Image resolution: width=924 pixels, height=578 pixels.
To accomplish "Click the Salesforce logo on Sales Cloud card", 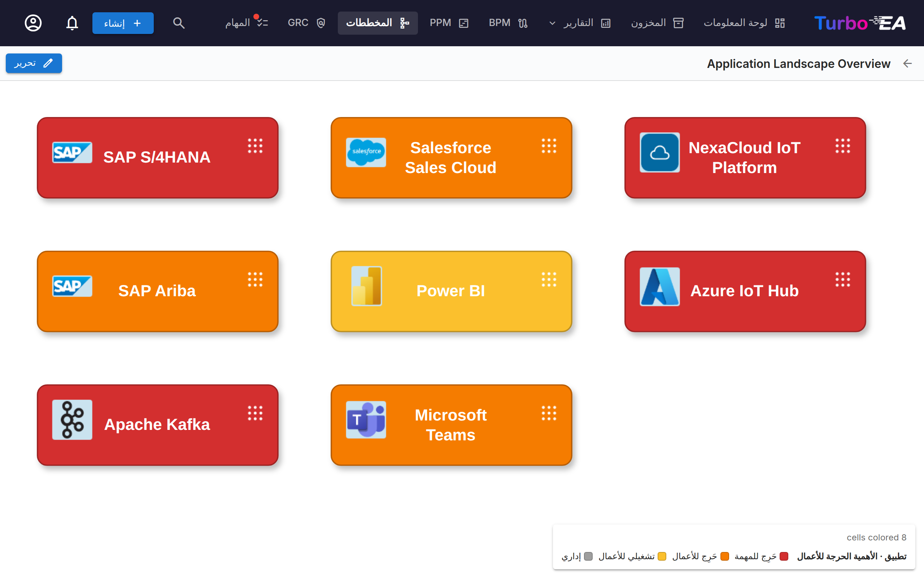I will 366,152.
